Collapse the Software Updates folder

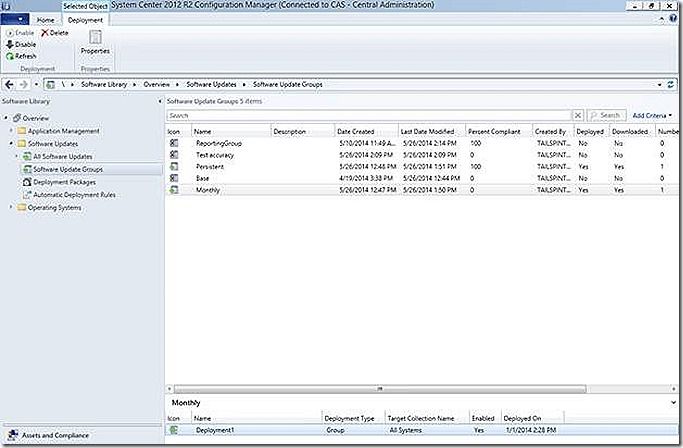pyautogui.click(x=11, y=143)
